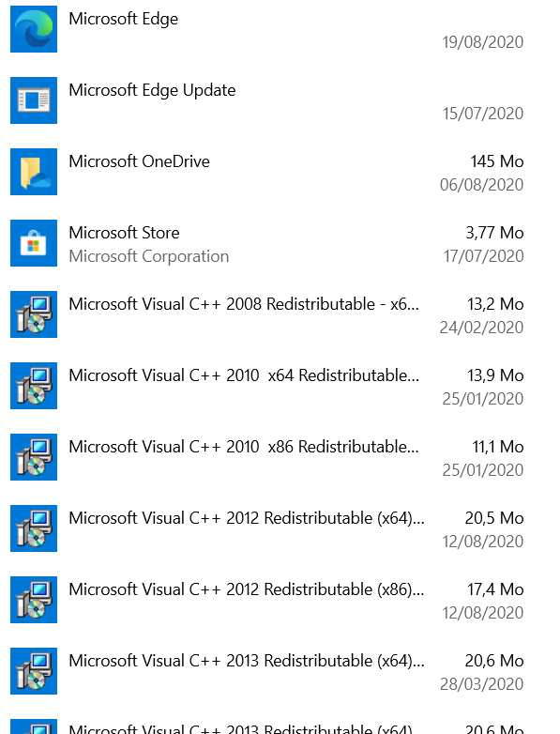The height and width of the screenshot is (734, 560).
Task: Click the first Visual C++ 2013 (x64) installer icon
Action: point(34,671)
